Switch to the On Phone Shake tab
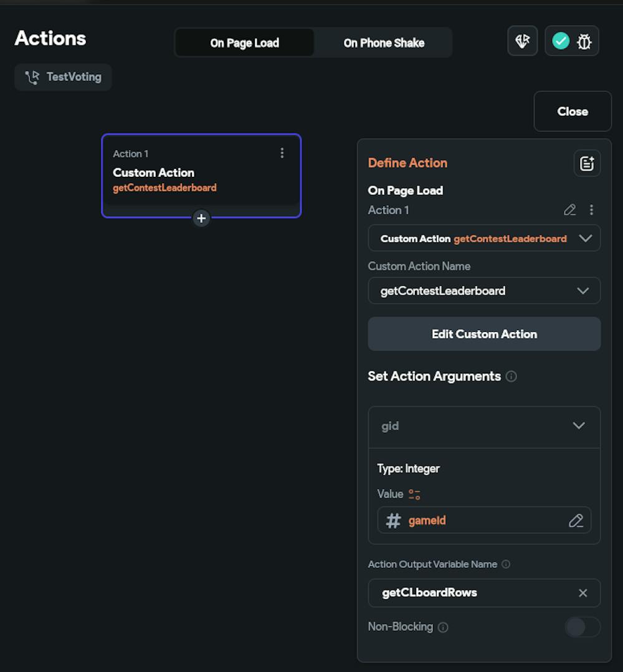This screenshot has height=672, width=623. 384,43
